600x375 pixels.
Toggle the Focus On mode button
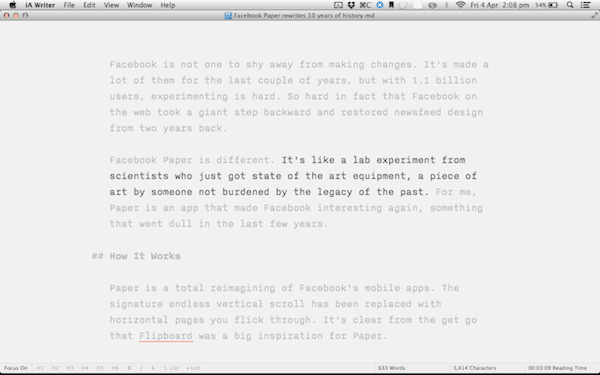coord(16,368)
